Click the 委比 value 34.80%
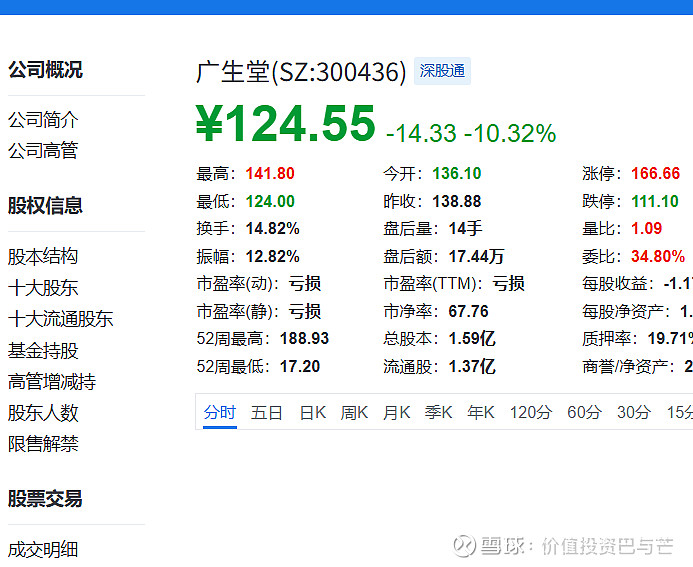Viewport: 693px width, 567px height. pyautogui.click(x=658, y=257)
